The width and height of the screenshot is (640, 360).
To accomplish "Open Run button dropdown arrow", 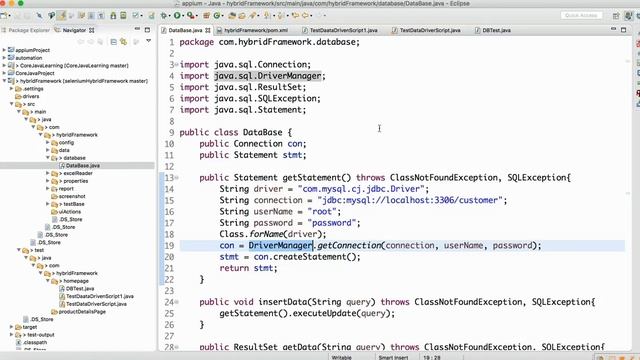I will pyautogui.click(x=183, y=16).
